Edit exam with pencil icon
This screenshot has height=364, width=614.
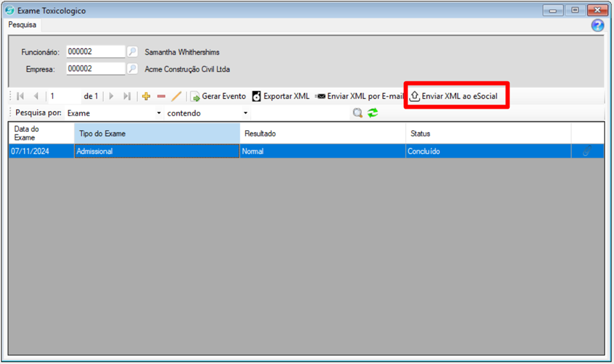coord(176,96)
